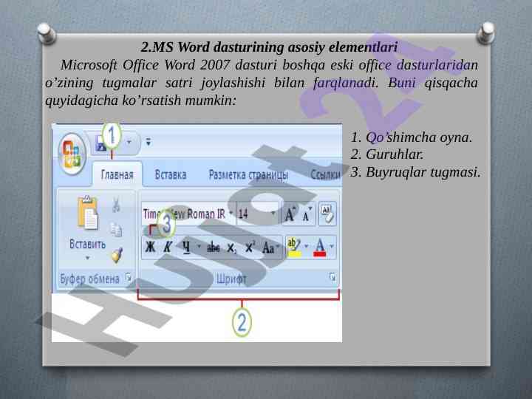Switch to the Ссылки tab
Image resolution: width=532 pixels, height=399 pixels.
point(326,174)
